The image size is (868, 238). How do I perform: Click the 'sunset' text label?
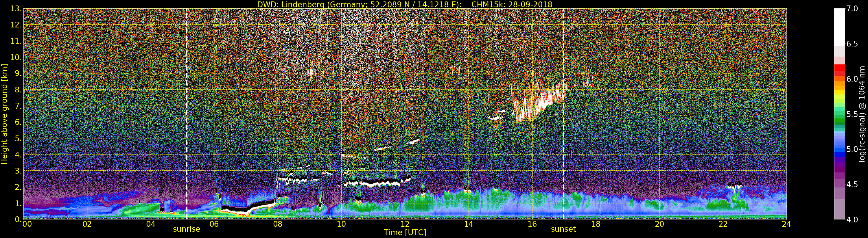(x=563, y=229)
